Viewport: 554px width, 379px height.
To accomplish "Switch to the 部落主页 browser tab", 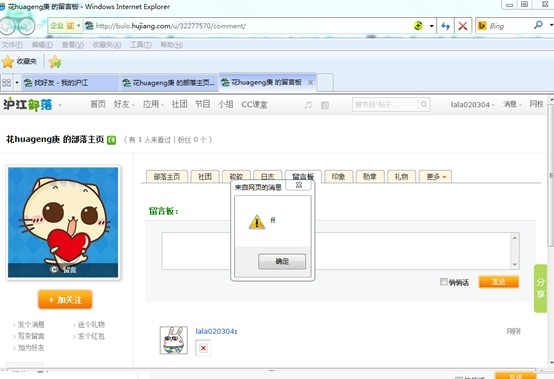I will click(169, 83).
